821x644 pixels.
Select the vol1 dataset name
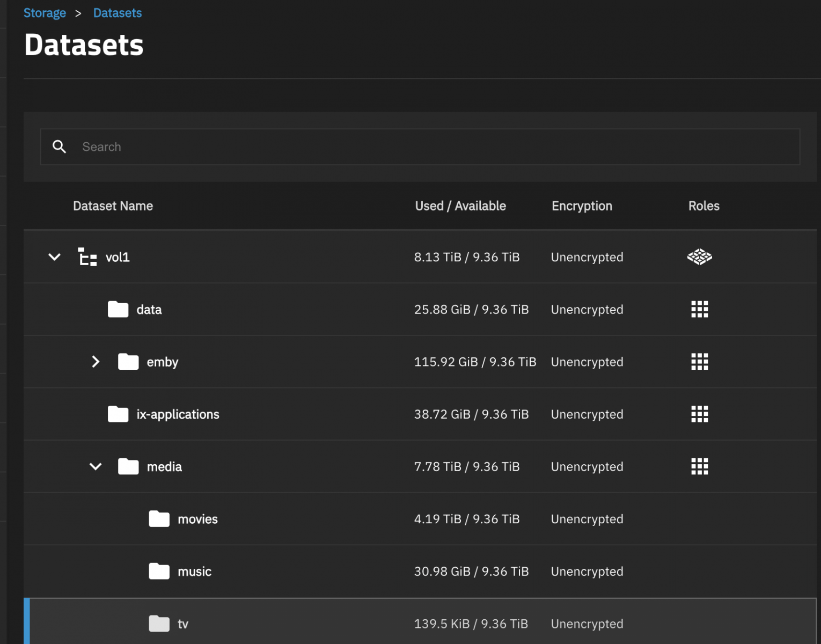pyautogui.click(x=118, y=257)
